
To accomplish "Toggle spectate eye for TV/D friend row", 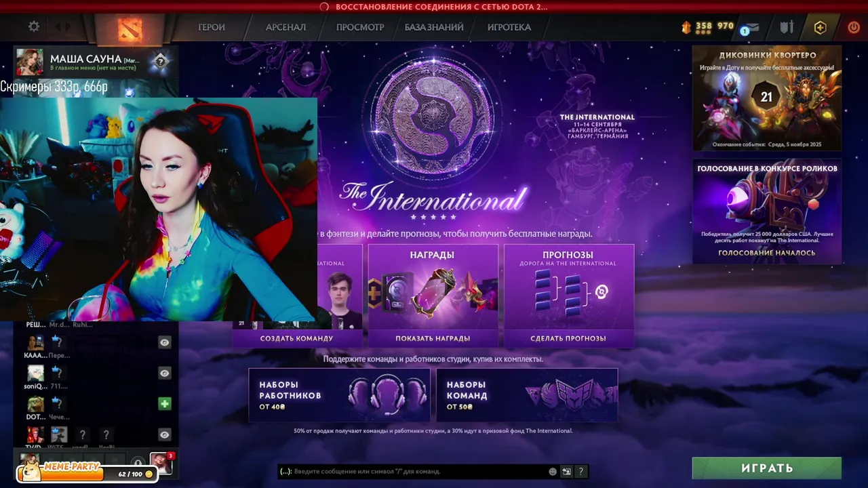I will click(x=165, y=434).
